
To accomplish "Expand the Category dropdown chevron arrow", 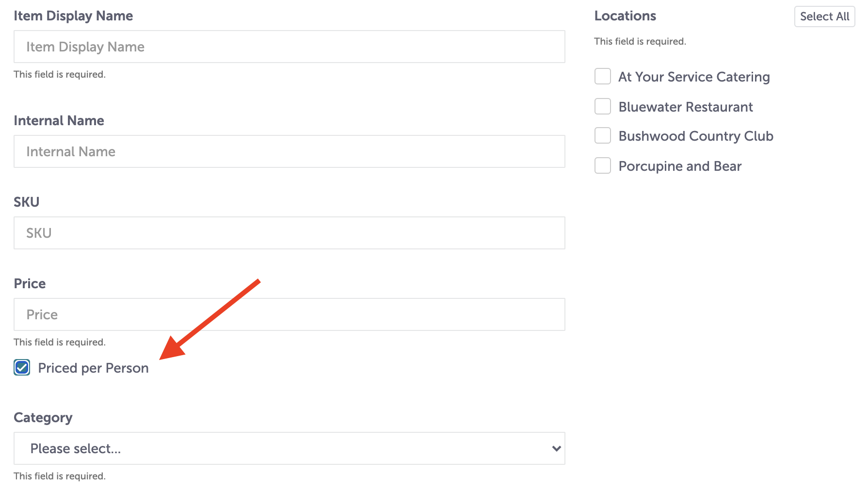I will pyautogui.click(x=556, y=448).
